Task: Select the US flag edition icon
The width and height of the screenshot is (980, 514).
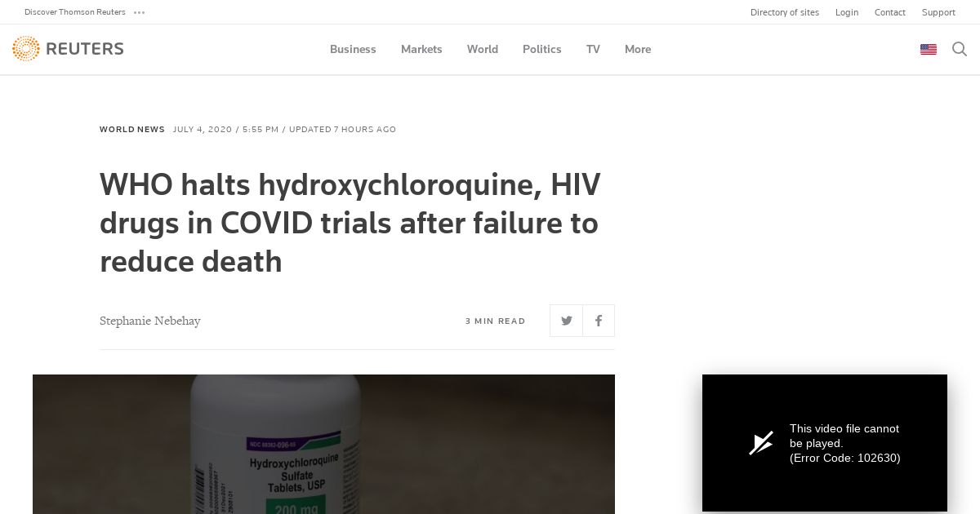Action: 929,50
